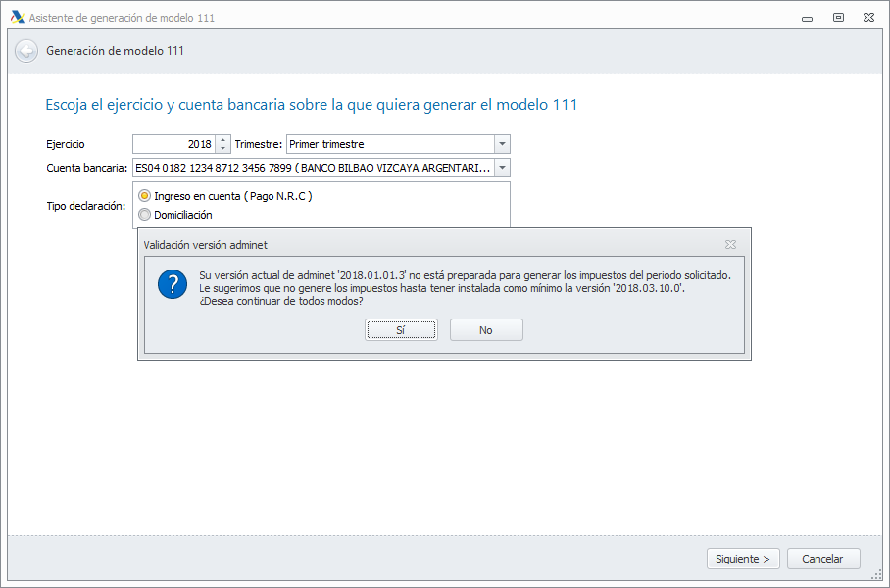Viewport: 890px width, 588px height.
Task: Maximize the Asistente de generación window
Action: point(838,18)
